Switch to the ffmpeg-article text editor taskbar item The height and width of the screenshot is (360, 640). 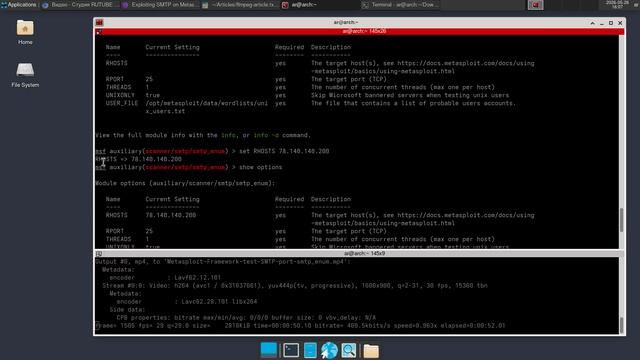[x=240, y=5]
